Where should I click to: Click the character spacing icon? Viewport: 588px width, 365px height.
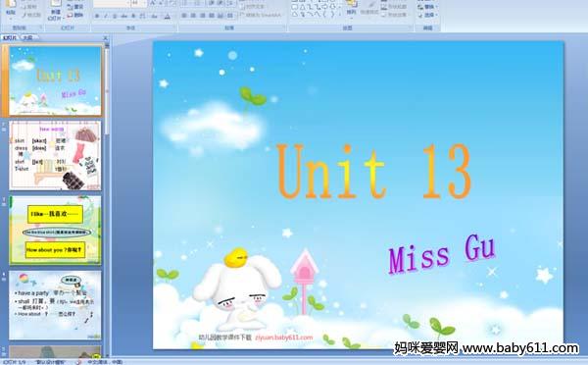tap(142, 16)
